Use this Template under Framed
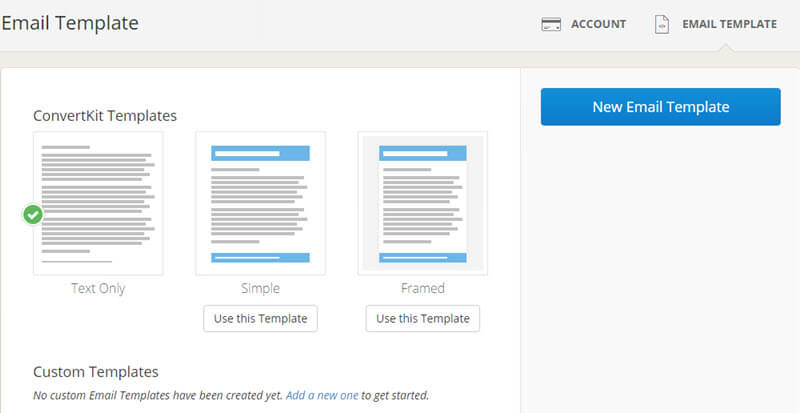The image size is (800, 413). point(422,319)
